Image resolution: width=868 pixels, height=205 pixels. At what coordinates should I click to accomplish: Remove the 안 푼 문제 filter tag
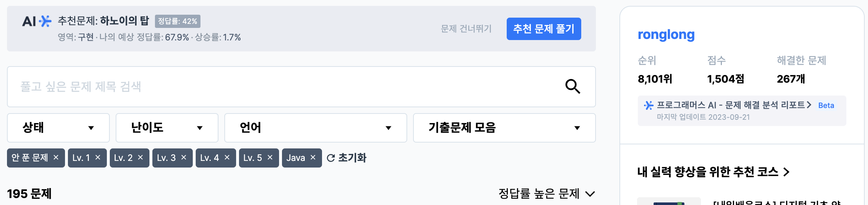point(56,158)
